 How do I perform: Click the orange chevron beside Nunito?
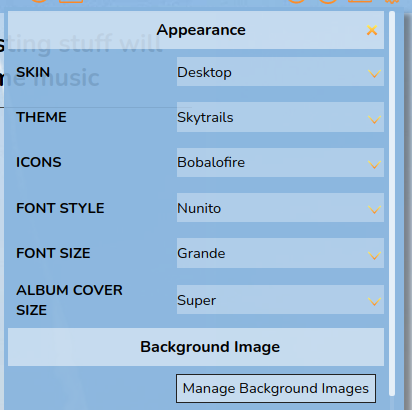(x=374, y=209)
